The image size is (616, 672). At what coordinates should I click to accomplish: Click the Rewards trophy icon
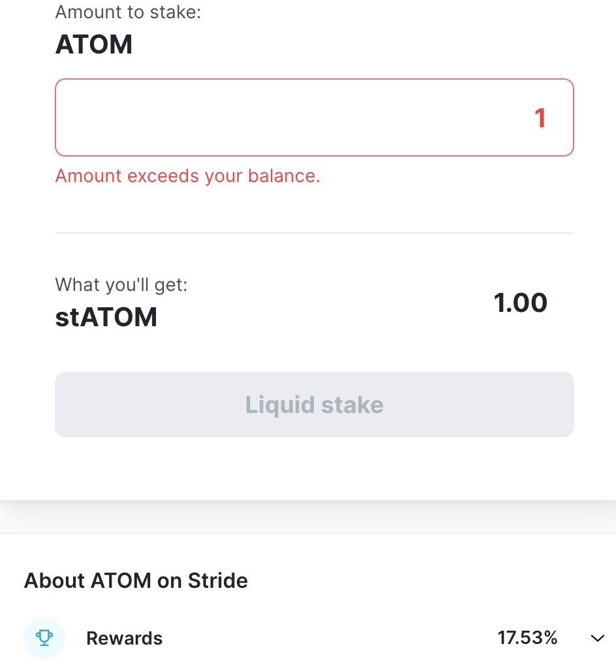point(44,637)
